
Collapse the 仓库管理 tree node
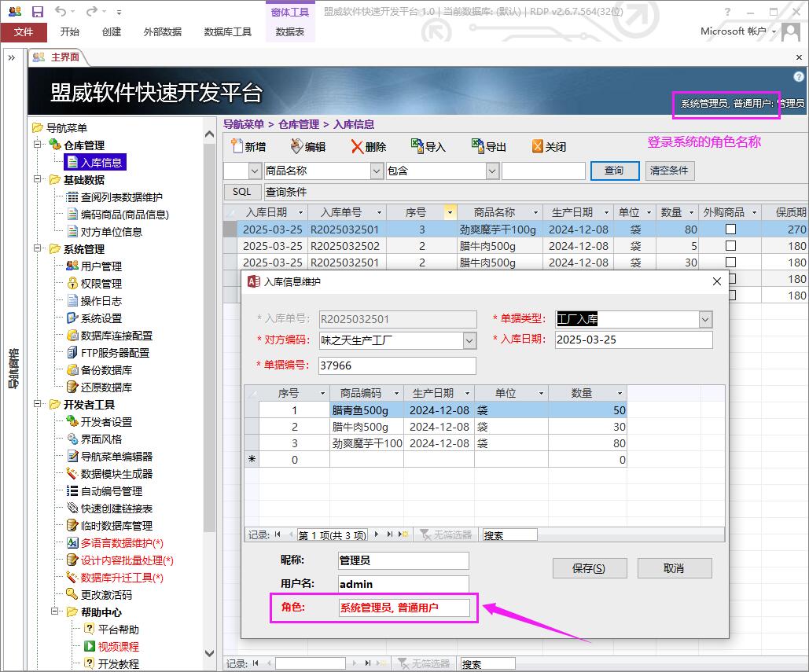click(36, 145)
